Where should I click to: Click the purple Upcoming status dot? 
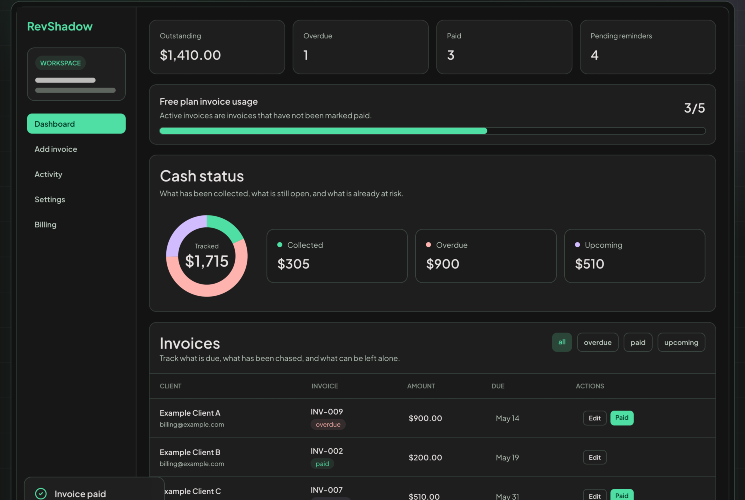(577, 245)
